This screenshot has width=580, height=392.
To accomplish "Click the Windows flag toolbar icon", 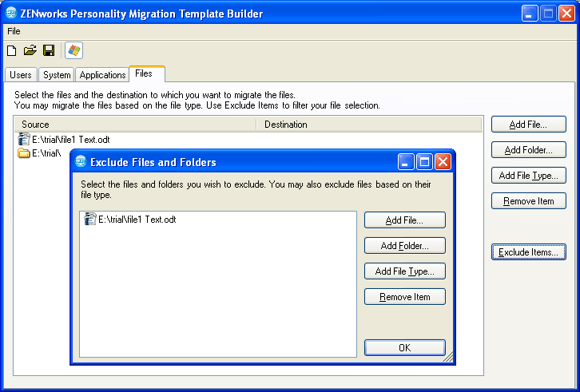I will 74,50.
